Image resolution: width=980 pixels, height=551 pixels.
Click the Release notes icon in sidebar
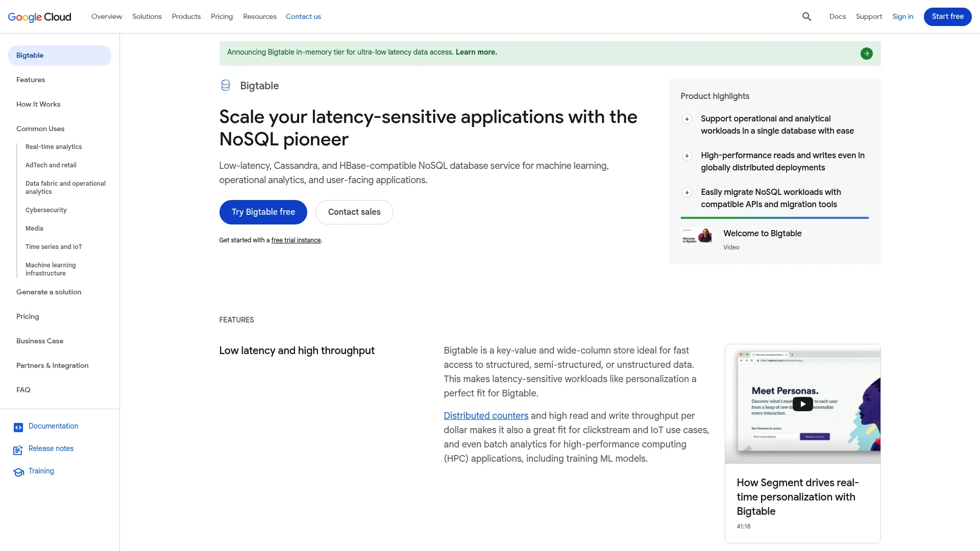tap(18, 450)
